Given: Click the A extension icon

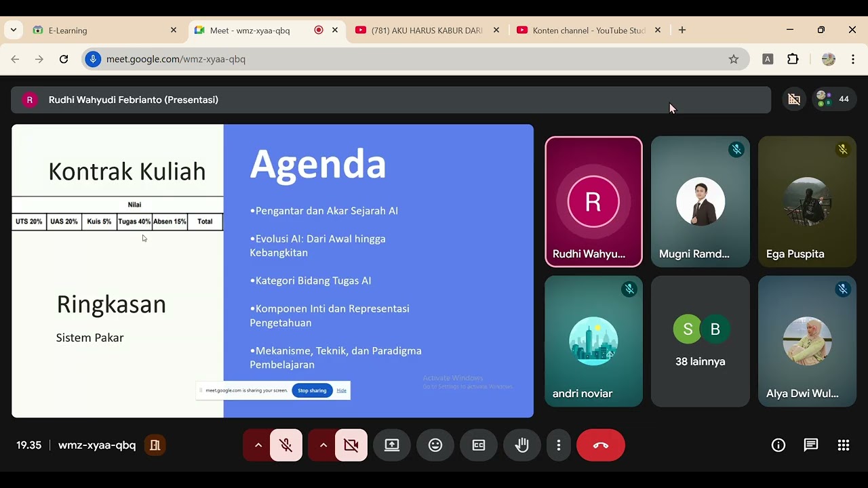Looking at the screenshot, I should (768, 59).
